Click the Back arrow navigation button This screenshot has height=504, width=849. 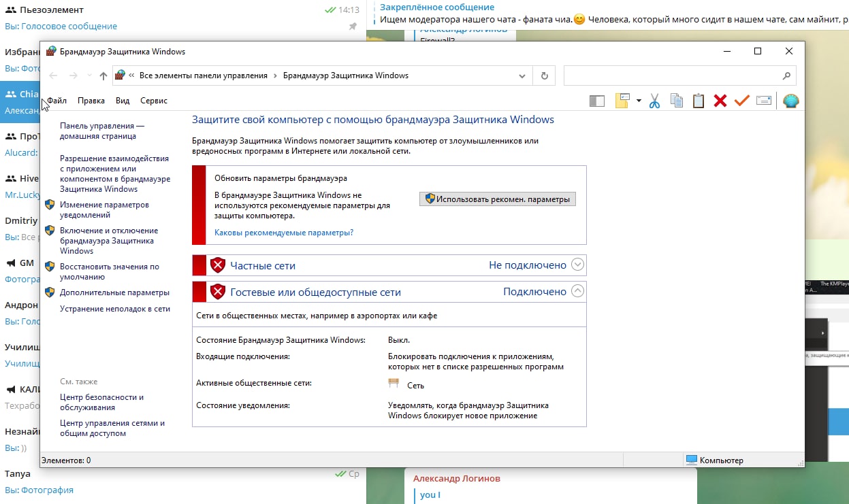pyautogui.click(x=54, y=75)
